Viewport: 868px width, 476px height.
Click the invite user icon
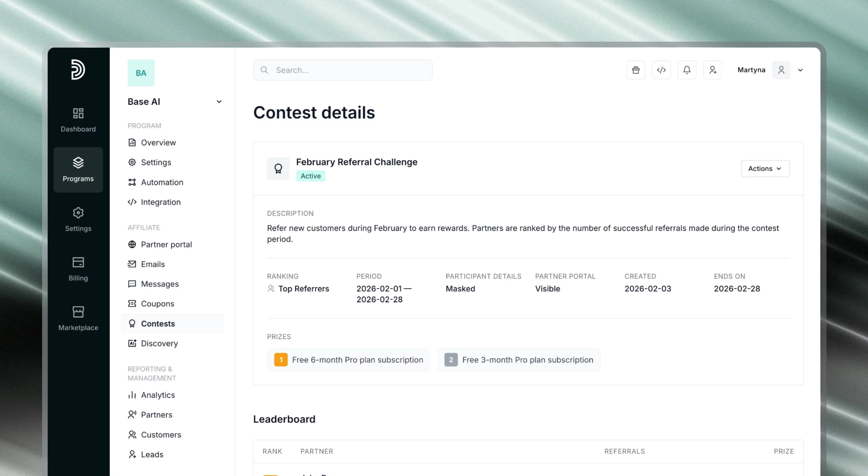712,70
